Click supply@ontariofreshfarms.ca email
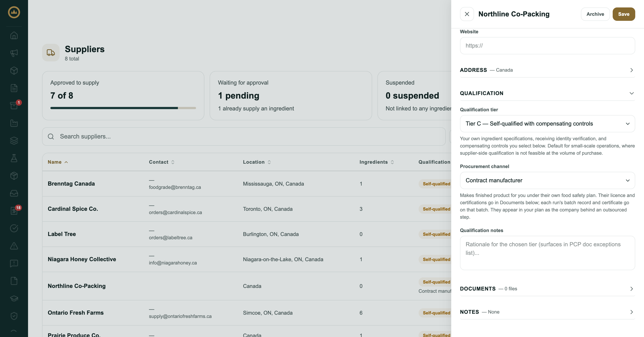Image resolution: width=644 pixels, height=337 pixels. click(180, 316)
